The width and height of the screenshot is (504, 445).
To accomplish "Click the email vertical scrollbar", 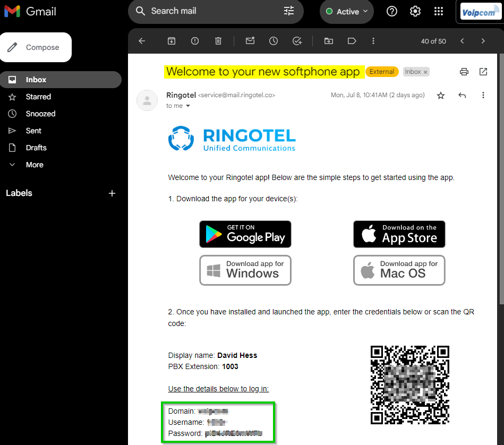I will coord(501,178).
